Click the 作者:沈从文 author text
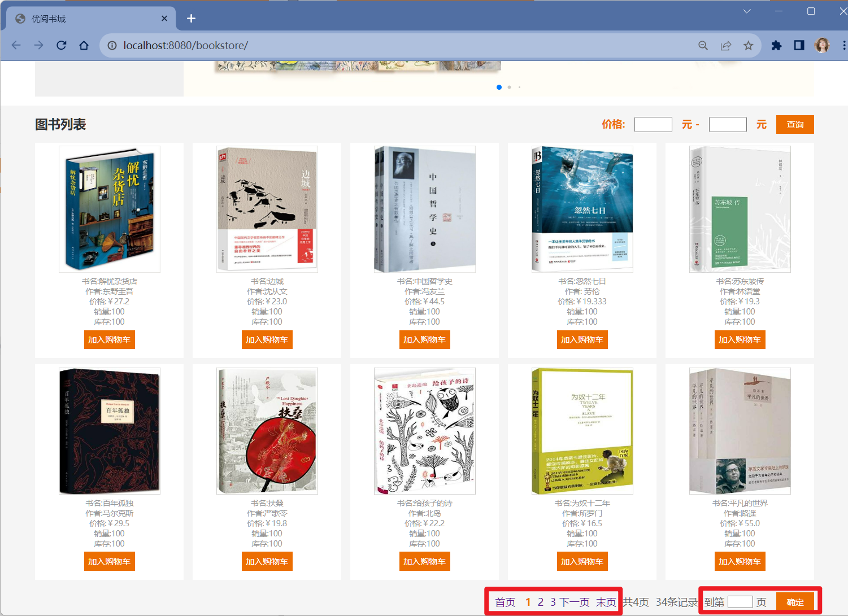 [267, 291]
